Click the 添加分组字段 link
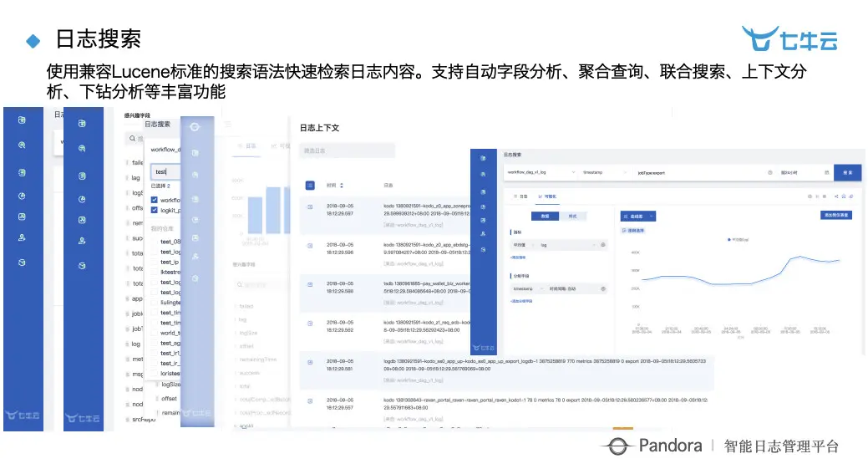 (521, 301)
